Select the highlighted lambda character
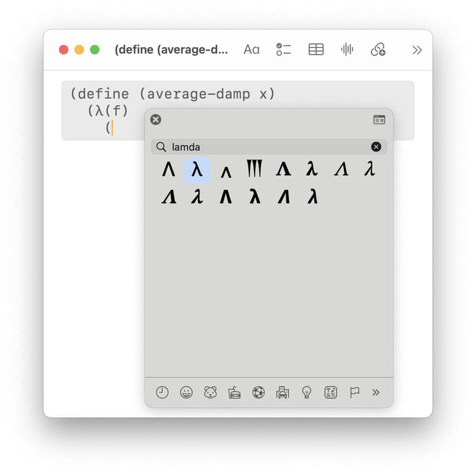This screenshot has height=475, width=476. pos(197,169)
